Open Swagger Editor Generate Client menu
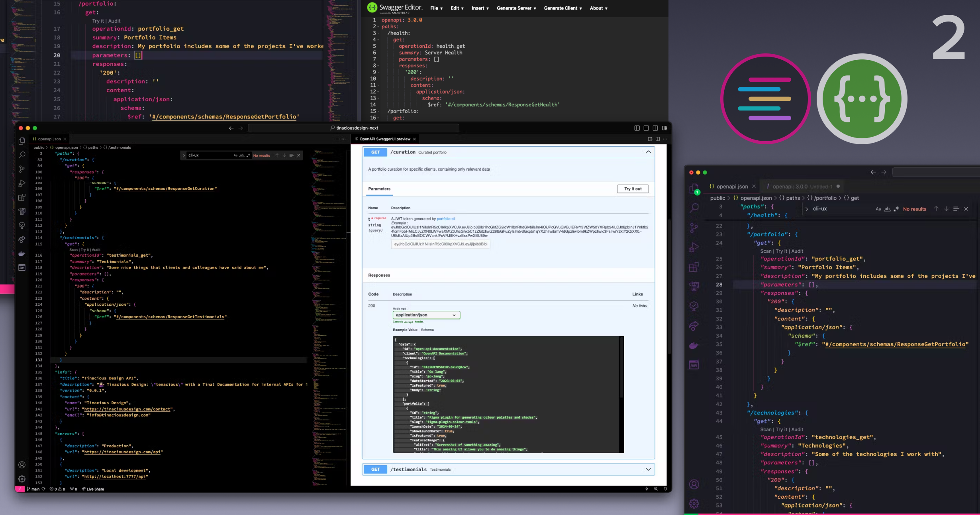Viewport: 980px width, 515px height. point(563,8)
